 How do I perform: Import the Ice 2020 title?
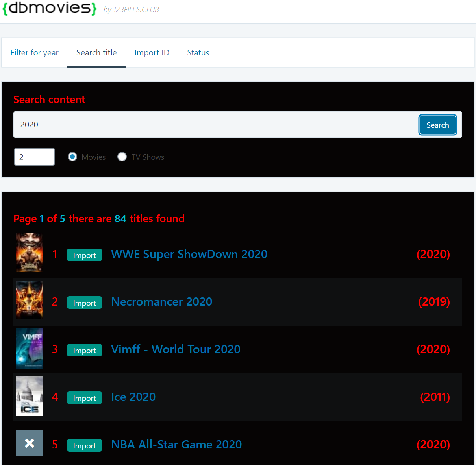pyautogui.click(x=84, y=398)
